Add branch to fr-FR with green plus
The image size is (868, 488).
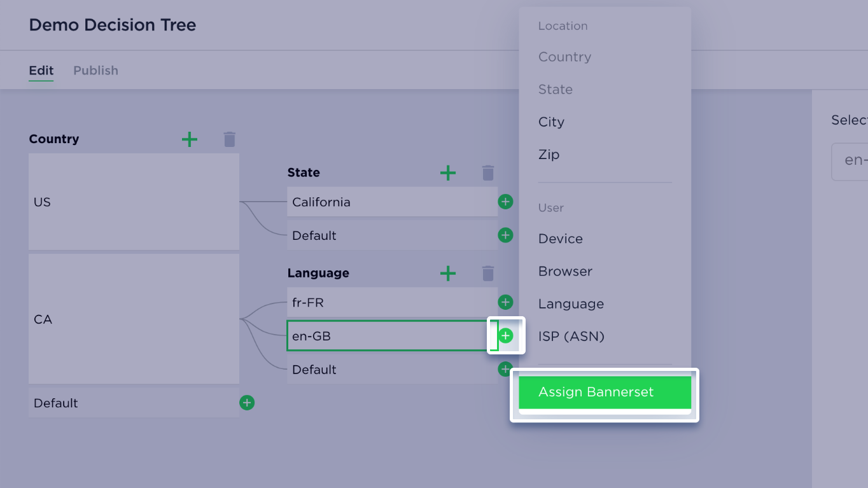(505, 302)
